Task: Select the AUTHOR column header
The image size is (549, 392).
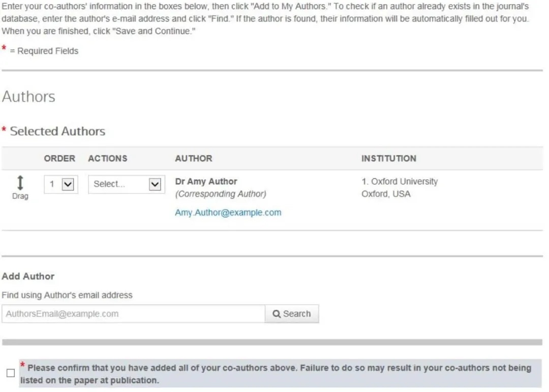Action: pos(193,158)
